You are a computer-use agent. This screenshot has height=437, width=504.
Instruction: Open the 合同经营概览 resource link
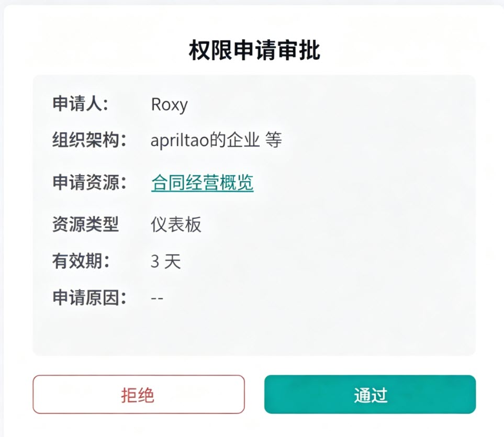click(202, 183)
